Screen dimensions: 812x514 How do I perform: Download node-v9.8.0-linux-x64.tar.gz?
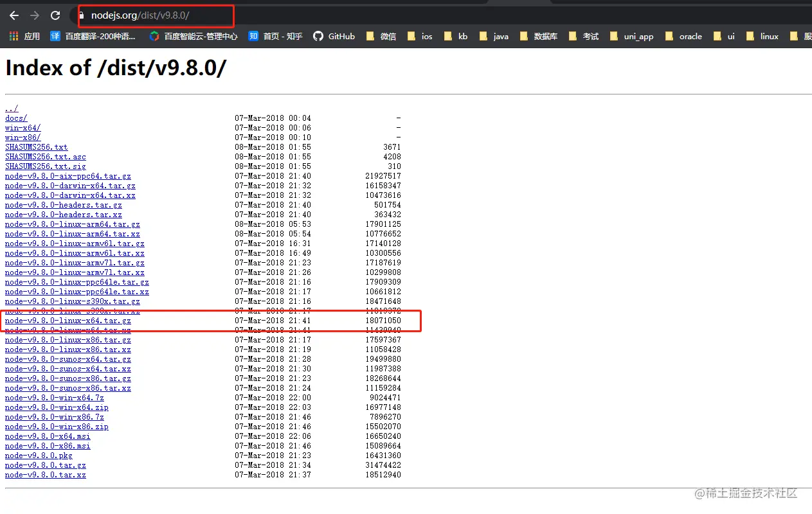tap(68, 321)
